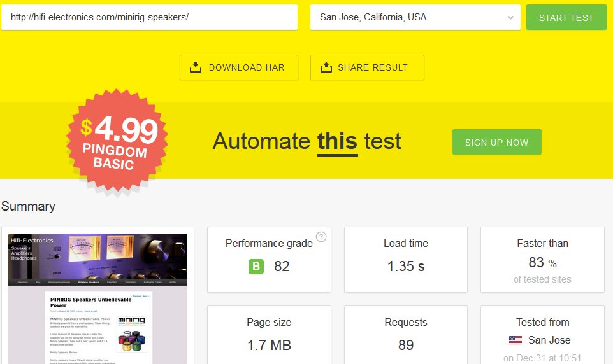
Task: Focus the URL input field
Action: [x=149, y=17]
